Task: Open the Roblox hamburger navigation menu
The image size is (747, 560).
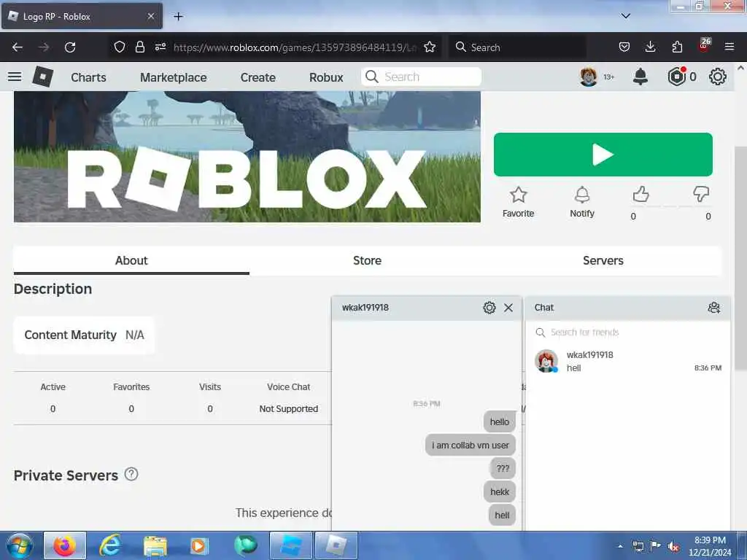Action: [x=15, y=77]
